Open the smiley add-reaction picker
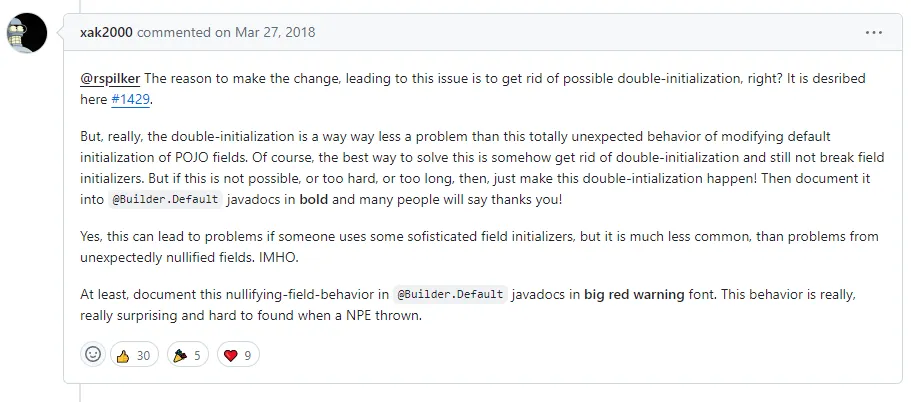911x402 pixels. coord(93,354)
